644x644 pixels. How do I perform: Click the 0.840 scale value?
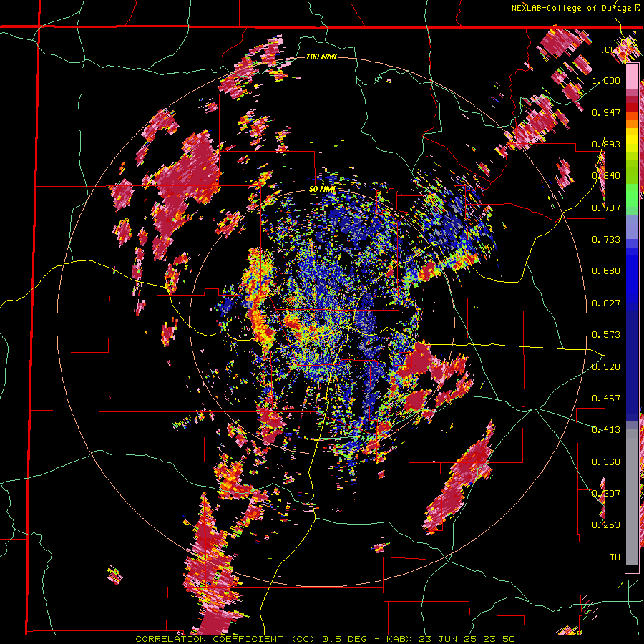pos(606,176)
